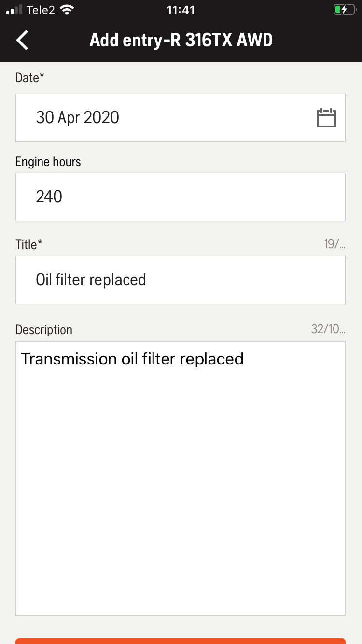Viewport: 362px width, 644px height.
Task: Tap the Title character counter '19/...'
Action: pyautogui.click(x=334, y=244)
